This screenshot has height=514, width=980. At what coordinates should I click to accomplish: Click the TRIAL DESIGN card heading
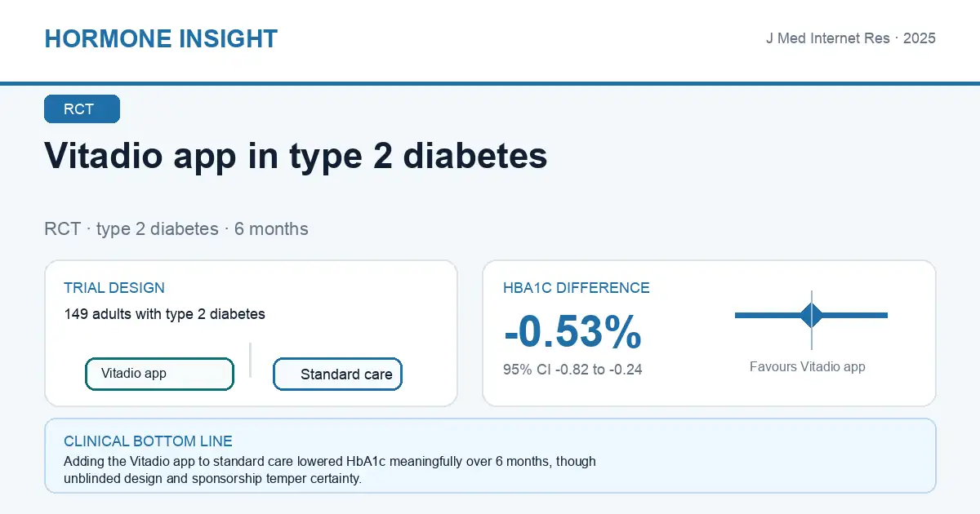(x=114, y=288)
